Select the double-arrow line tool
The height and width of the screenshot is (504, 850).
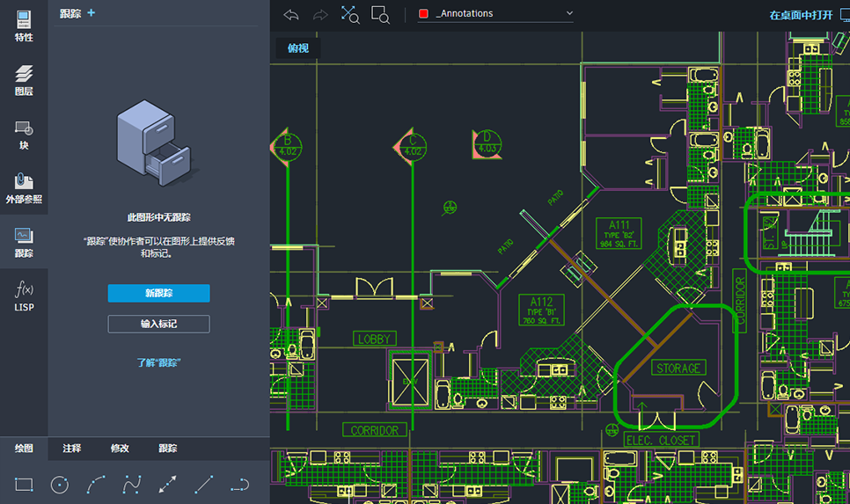click(167, 484)
